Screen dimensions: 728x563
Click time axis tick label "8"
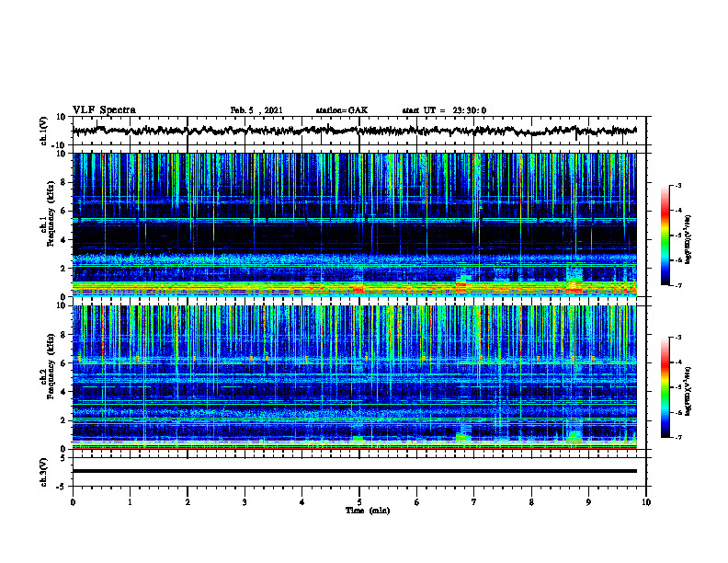(x=531, y=502)
